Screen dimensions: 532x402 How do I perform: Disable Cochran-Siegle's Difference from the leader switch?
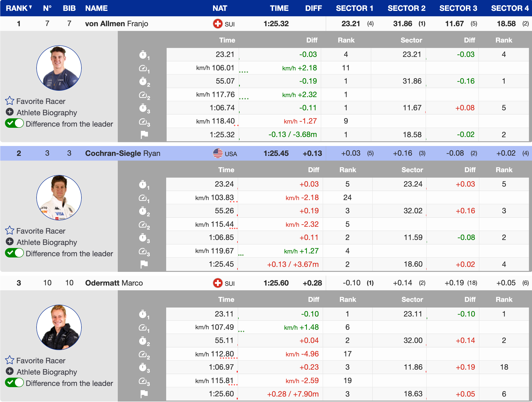point(14,253)
